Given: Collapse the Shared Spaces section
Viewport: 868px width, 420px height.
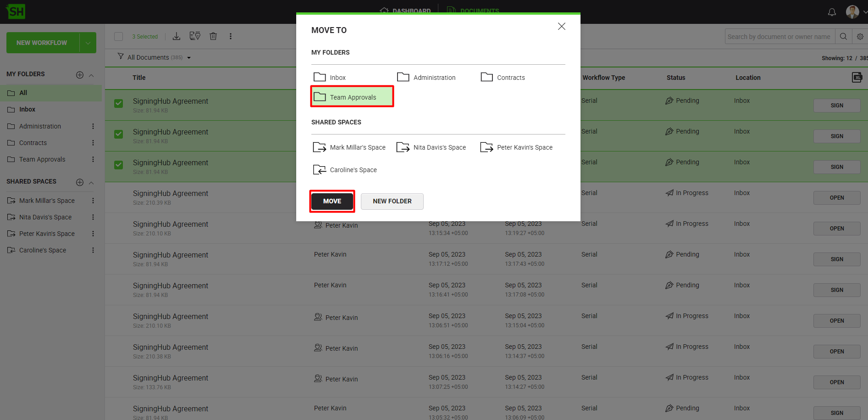Looking at the screenshot, I should (x=91, y=183).
